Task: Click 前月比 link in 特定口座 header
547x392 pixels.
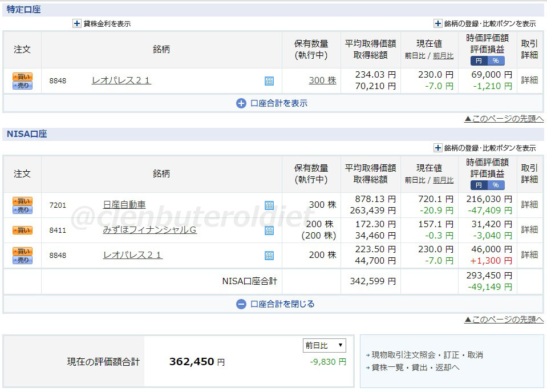Action: [443, 56]
